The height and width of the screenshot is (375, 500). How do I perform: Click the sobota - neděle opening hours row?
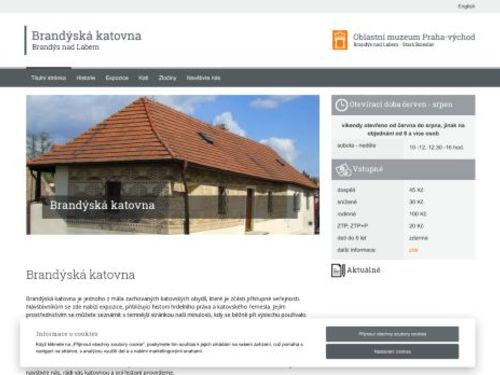[x=403, y=147]
